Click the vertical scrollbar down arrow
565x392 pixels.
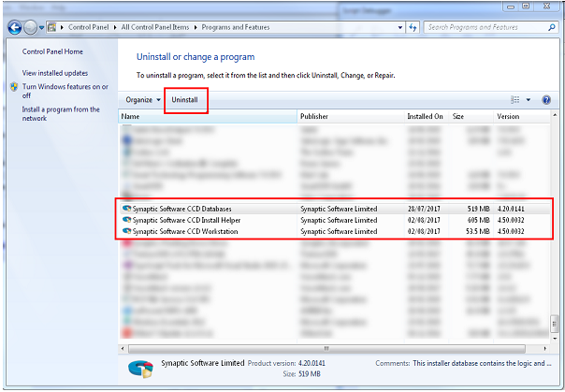click(555, 339)
